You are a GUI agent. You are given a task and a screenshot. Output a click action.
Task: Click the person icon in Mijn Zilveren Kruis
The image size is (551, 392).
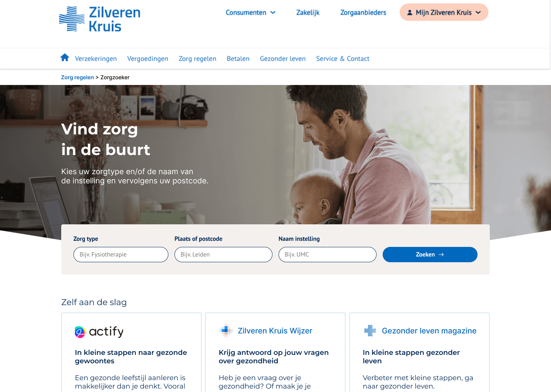[x=409, y=13]
